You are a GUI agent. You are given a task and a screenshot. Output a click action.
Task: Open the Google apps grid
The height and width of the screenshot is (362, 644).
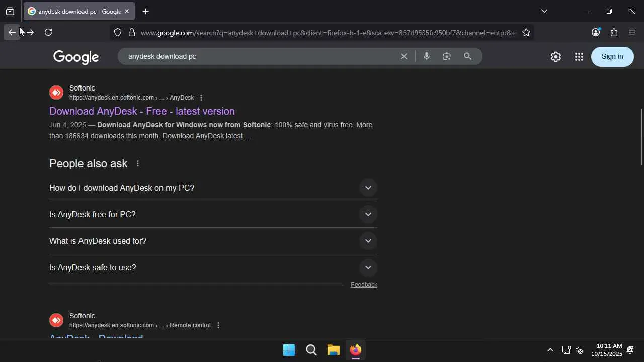tap(579, 57)
